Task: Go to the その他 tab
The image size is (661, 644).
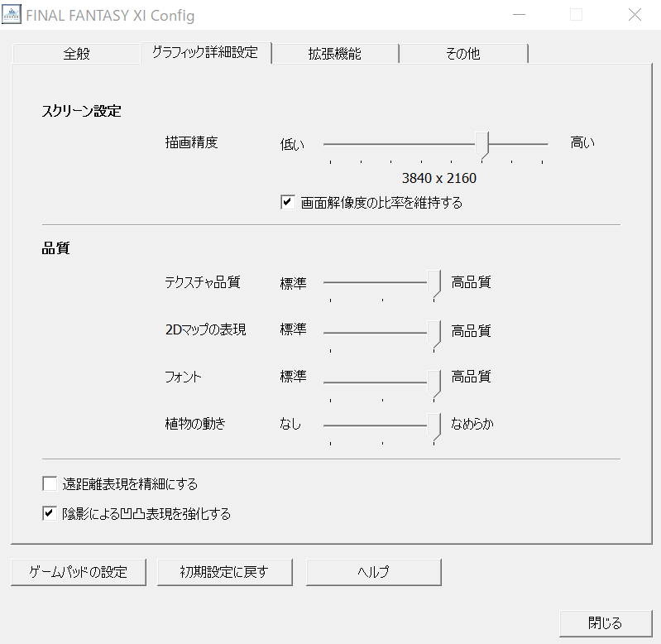Action: pyautogui.click(x=462, y=54)
